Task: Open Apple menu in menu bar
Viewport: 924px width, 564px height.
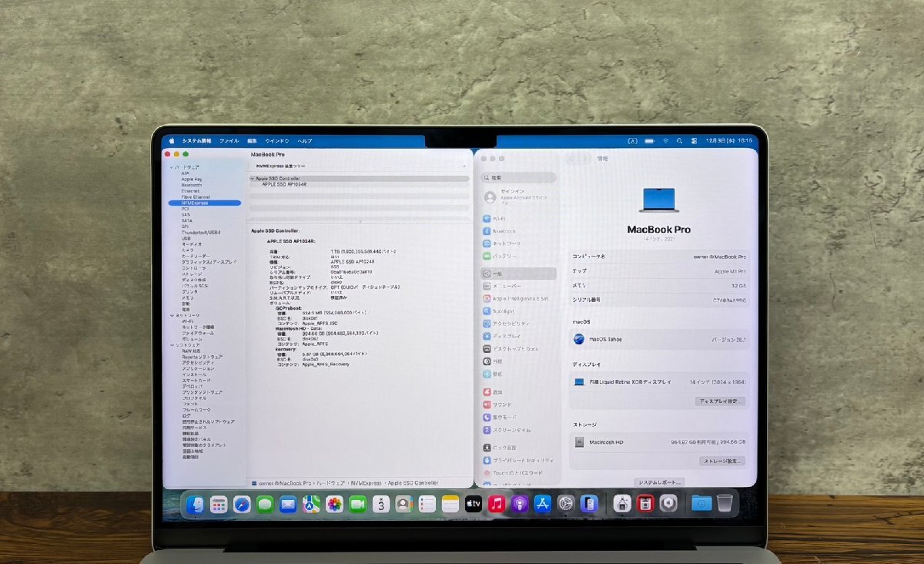Action: click(171, 141)
